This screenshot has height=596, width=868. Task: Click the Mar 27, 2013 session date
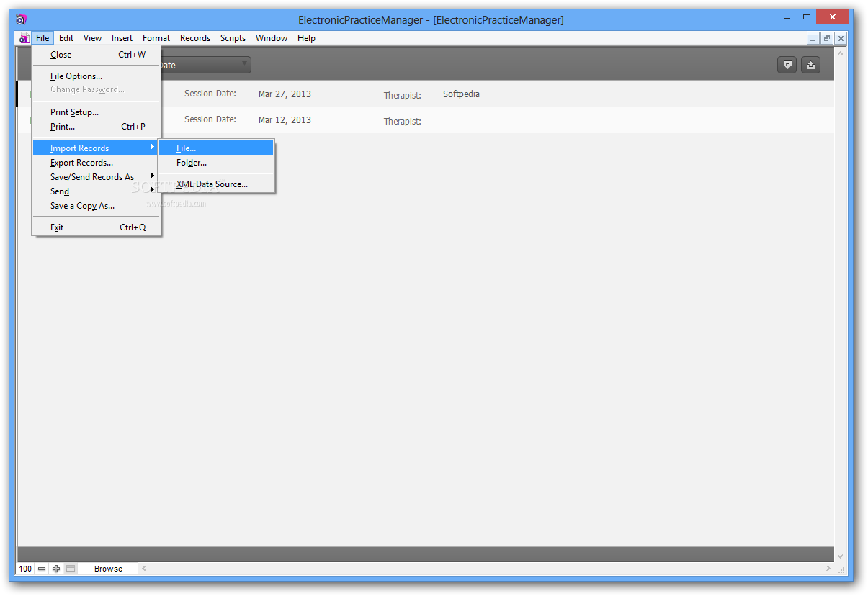pyautogui.click(x=285, y=94)
